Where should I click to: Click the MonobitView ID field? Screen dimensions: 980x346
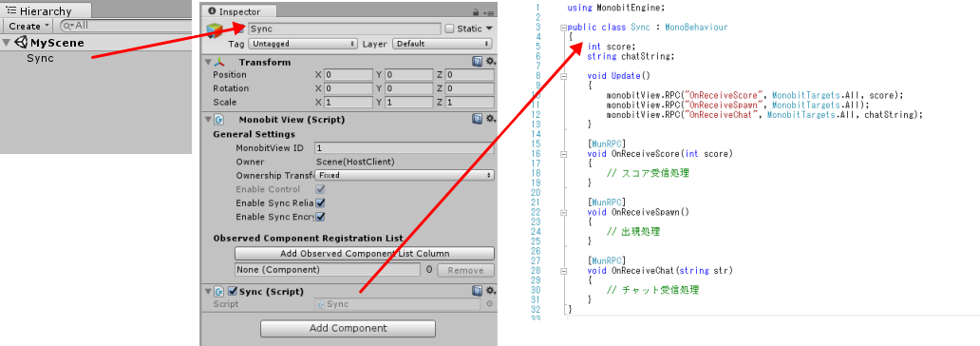coord(405,148)
